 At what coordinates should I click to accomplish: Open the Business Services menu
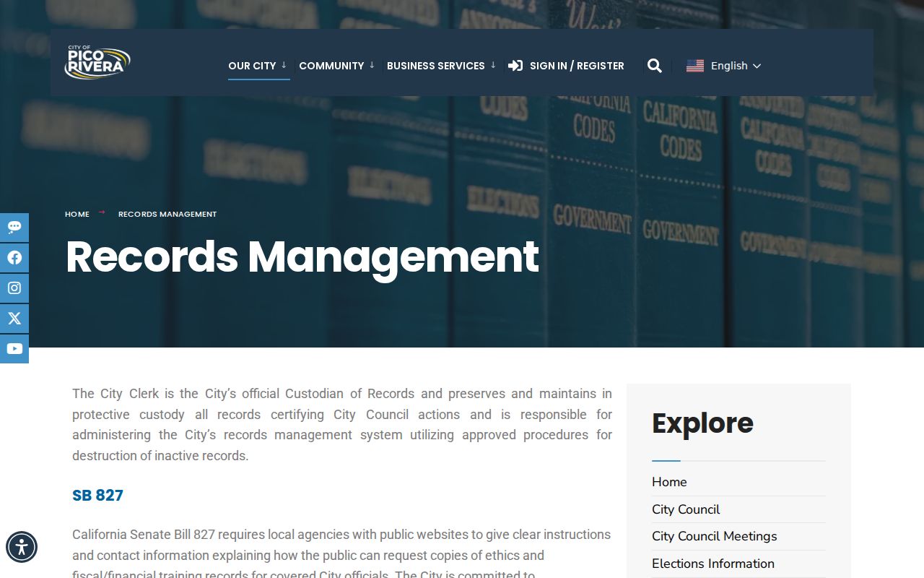(x=436, y=66)
